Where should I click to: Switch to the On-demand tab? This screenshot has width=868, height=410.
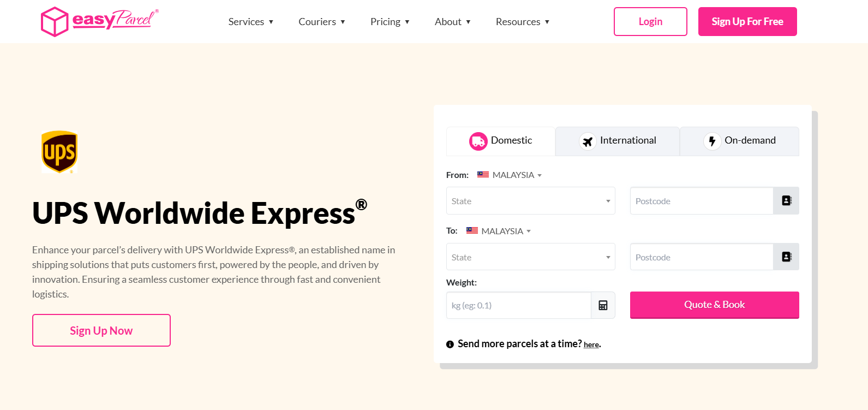(739, 141)
